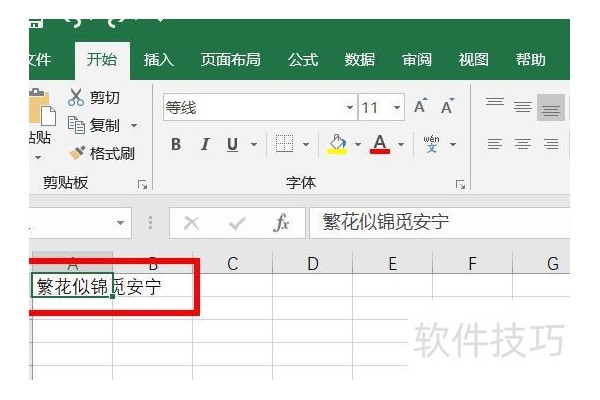Toggle italic formatting
The height and width of the screenshot is (400, 600).
click(205, 144)
